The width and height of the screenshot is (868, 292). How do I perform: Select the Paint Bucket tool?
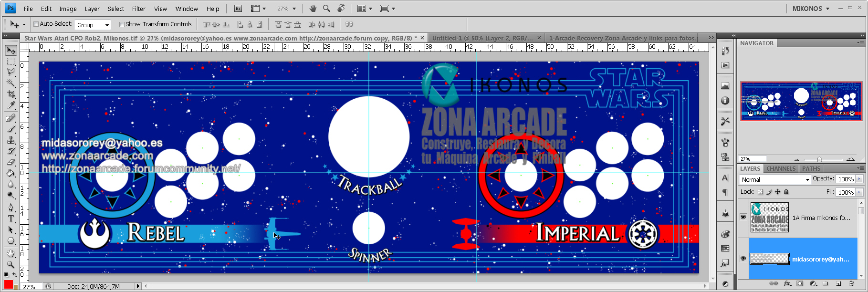click(11, 173)
